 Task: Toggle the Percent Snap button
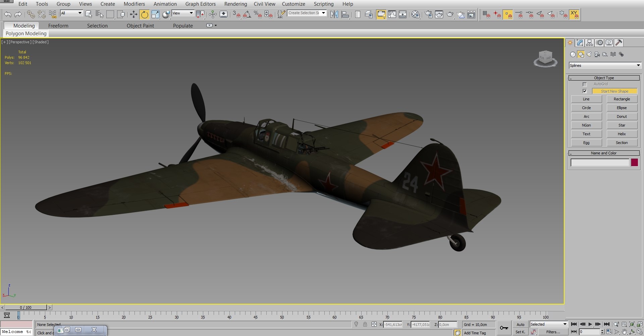coord(258,14)
